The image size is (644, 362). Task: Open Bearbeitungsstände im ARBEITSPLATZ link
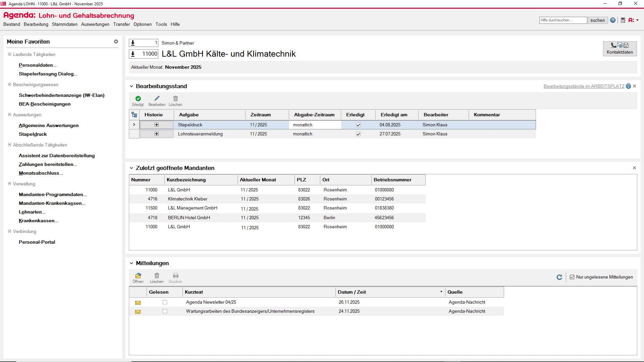tap(584, 86)
